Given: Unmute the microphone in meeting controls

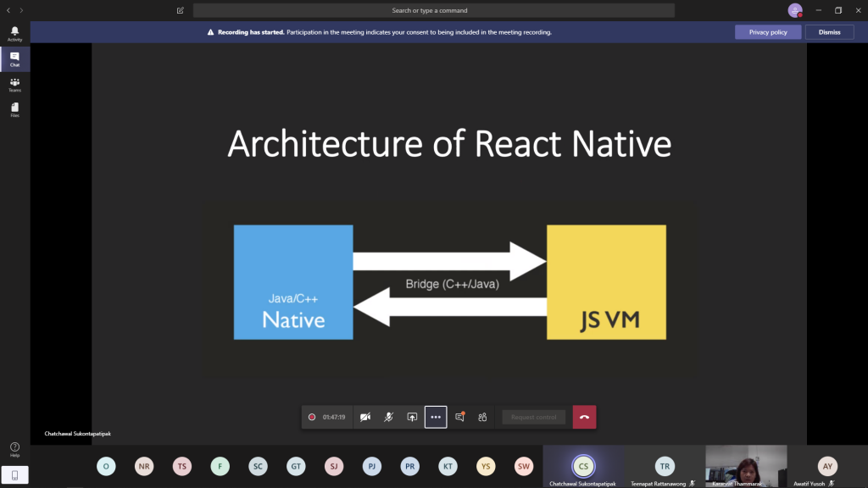Looking at the screenshot, I should [x=388, y=417].
